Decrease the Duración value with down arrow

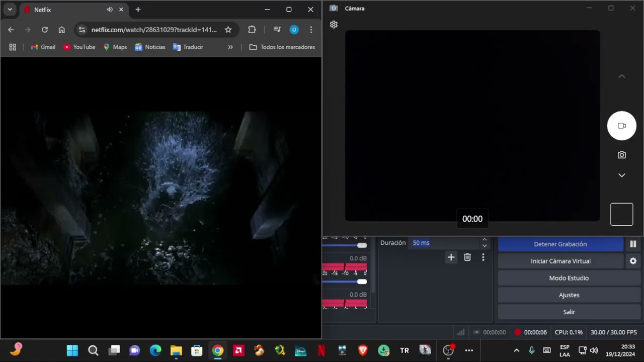(485, 246)
